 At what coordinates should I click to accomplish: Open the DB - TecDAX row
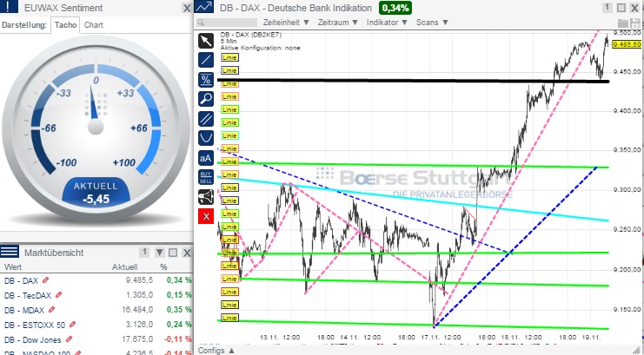tap(96, 295)
